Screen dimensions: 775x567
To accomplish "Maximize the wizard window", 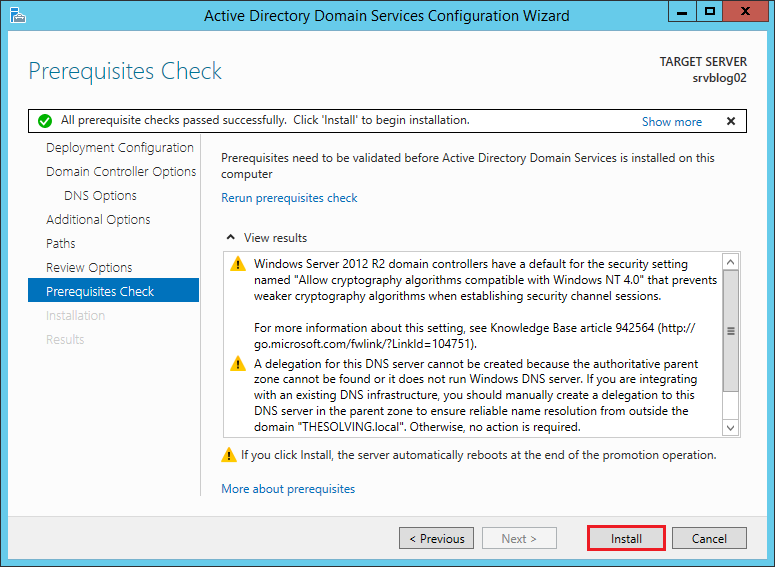I will (710, 11).
